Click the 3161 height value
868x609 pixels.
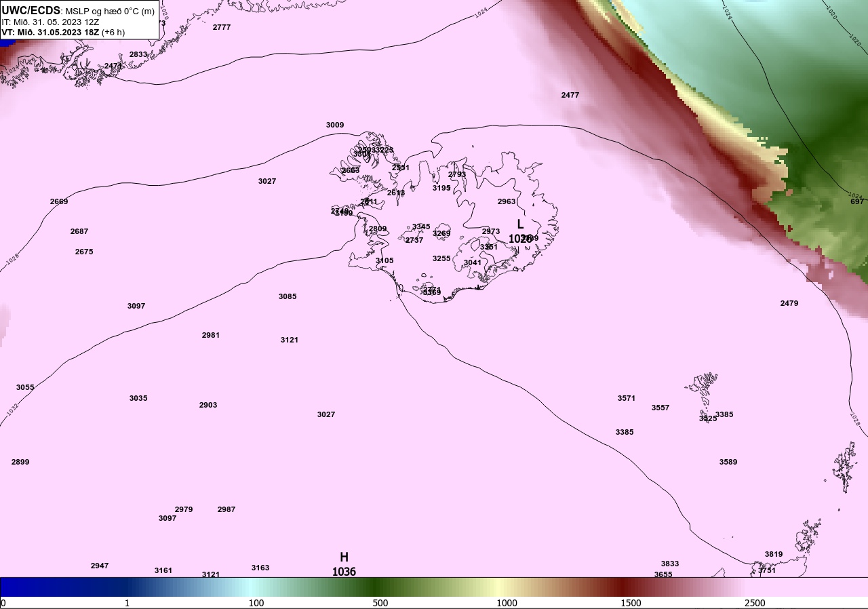163,570
